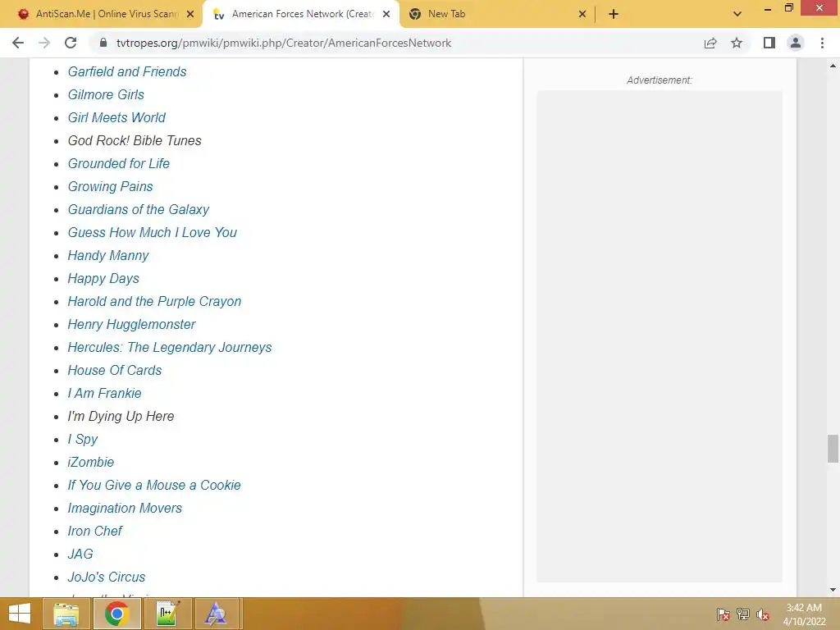Viewport: 840px width, 630px height.
Task: Click the God Rock! Bible Tunes text
Action: pos(135,141)
